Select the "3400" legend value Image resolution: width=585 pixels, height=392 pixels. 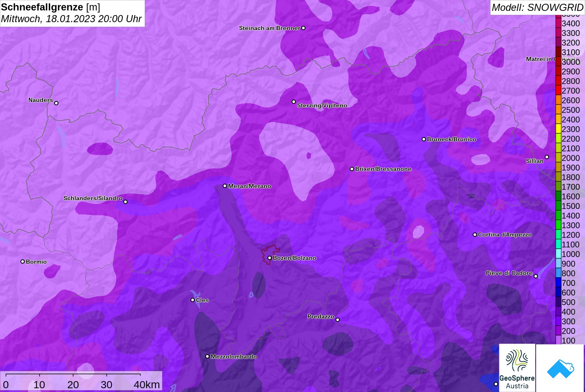pyautogui.click(x=571, y=23)
